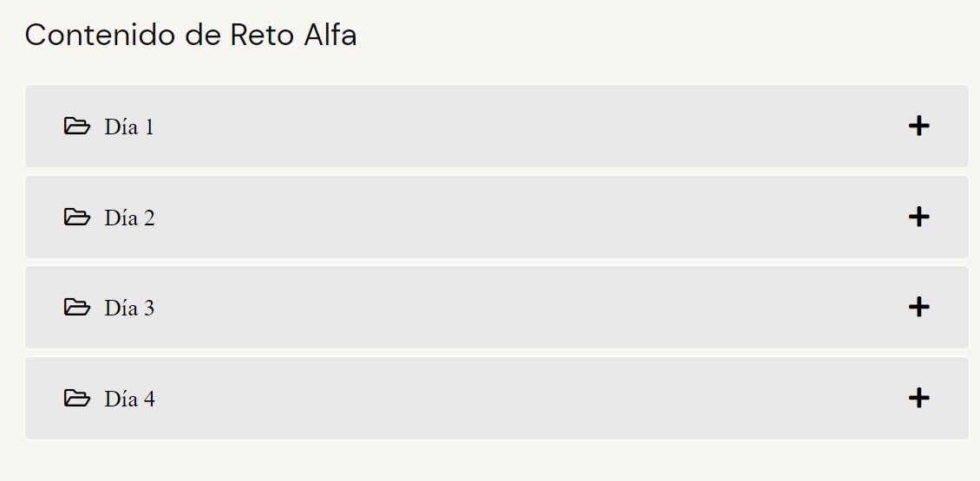Expand Día 1 using its plus icon

[x=918, y=127]
